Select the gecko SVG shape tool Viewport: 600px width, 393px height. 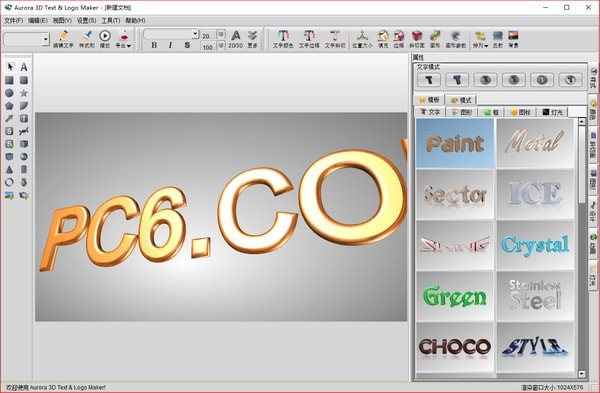pyautogui.click(x=24, y=131)
